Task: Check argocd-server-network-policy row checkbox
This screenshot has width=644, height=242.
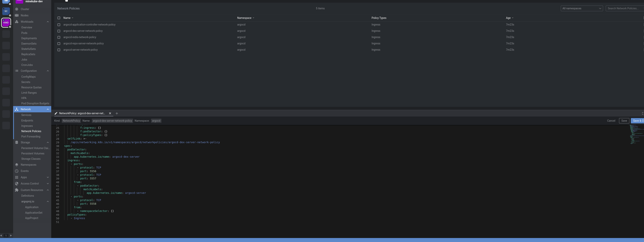Action: coord(59,50)
